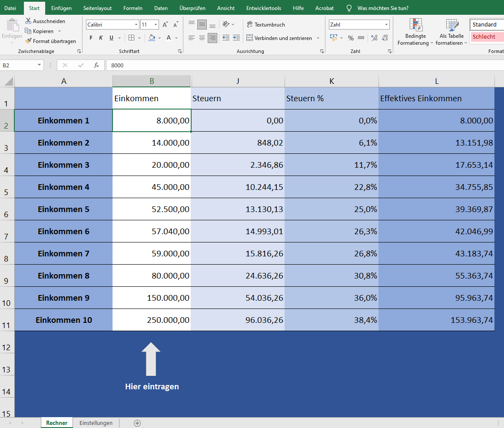The width and height of the screenshot is (504, 428).
Task: Toggle italic formatting with the K button
Action: click(x=101, y=38)
